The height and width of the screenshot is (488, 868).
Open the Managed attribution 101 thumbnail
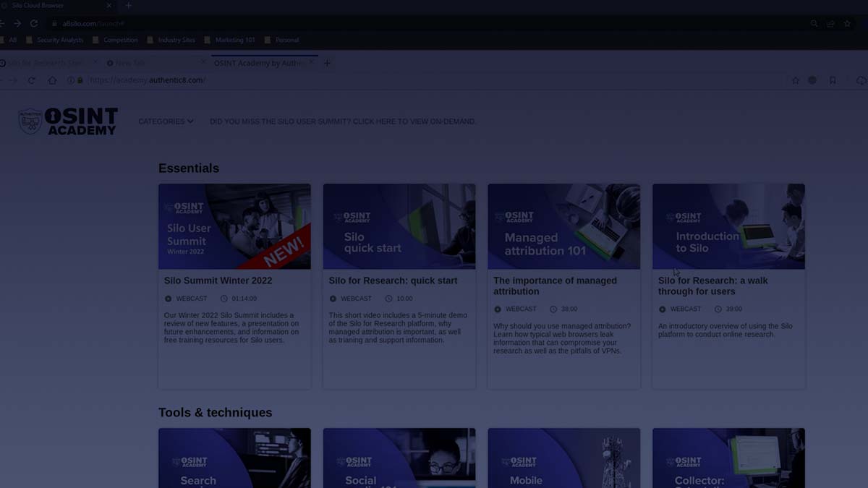564,226
